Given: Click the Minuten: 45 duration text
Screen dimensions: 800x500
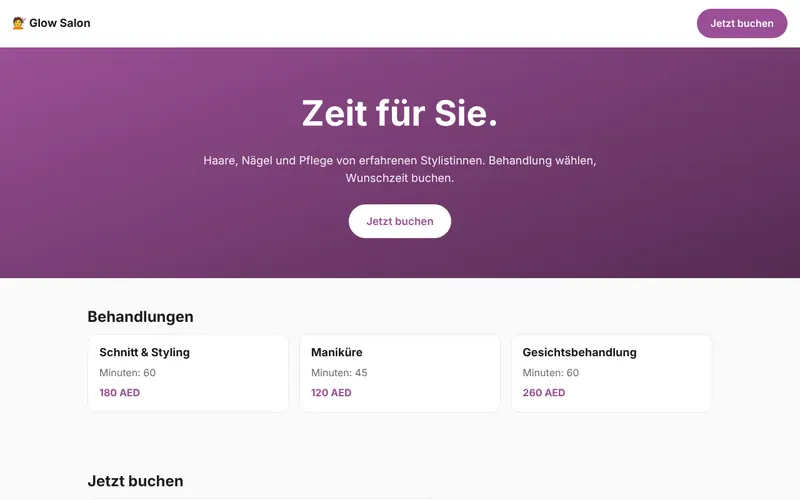Looking at the screenshot, I should 339,372.
